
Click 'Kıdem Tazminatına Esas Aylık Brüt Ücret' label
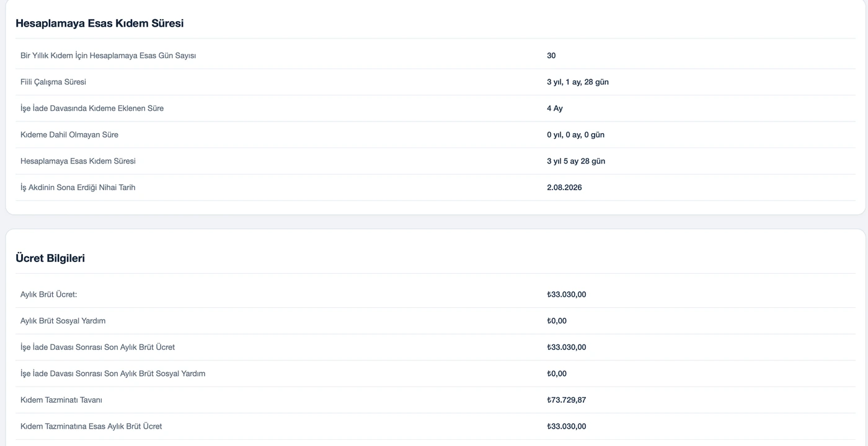[x=91, y=426]
